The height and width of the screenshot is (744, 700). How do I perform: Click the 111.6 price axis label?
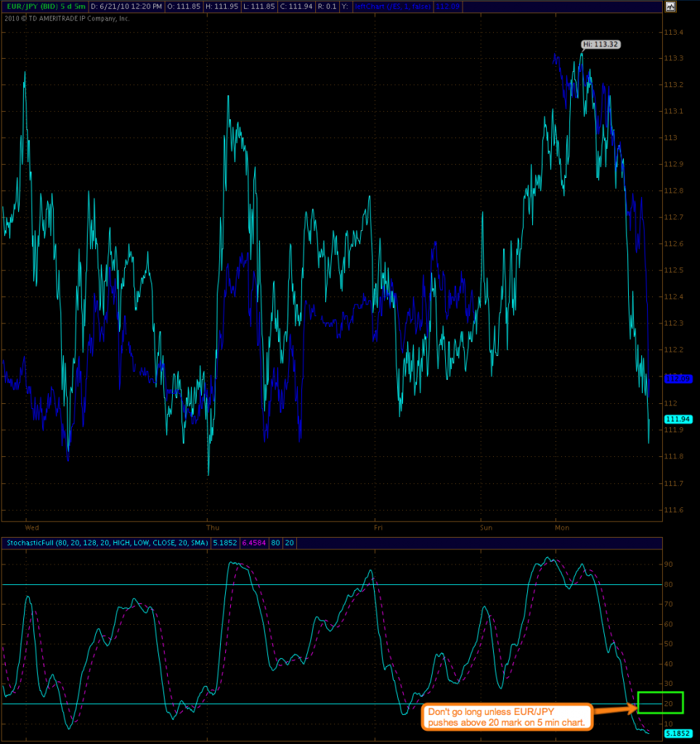673,510
